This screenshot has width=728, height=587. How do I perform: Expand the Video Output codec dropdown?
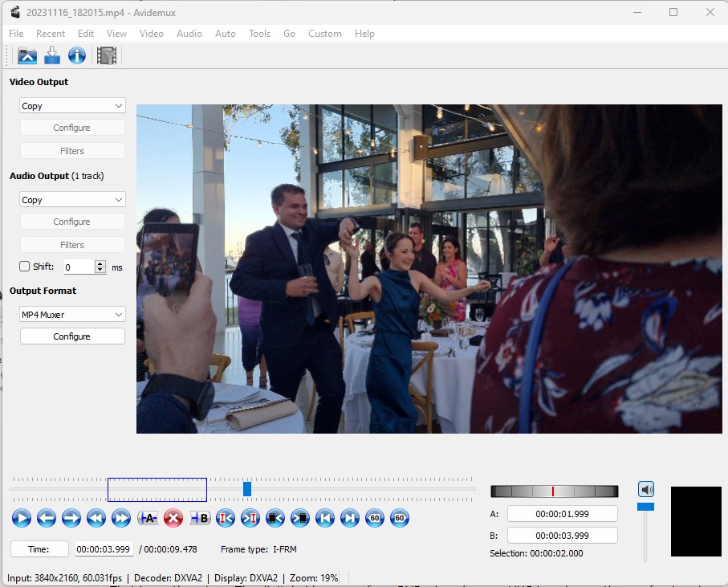(72, 106)
